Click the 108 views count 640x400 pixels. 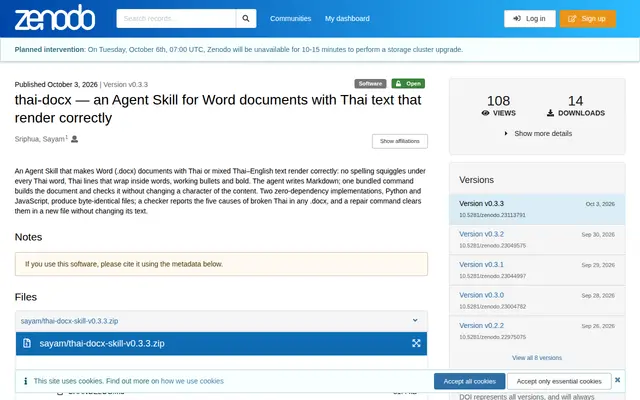498,101
